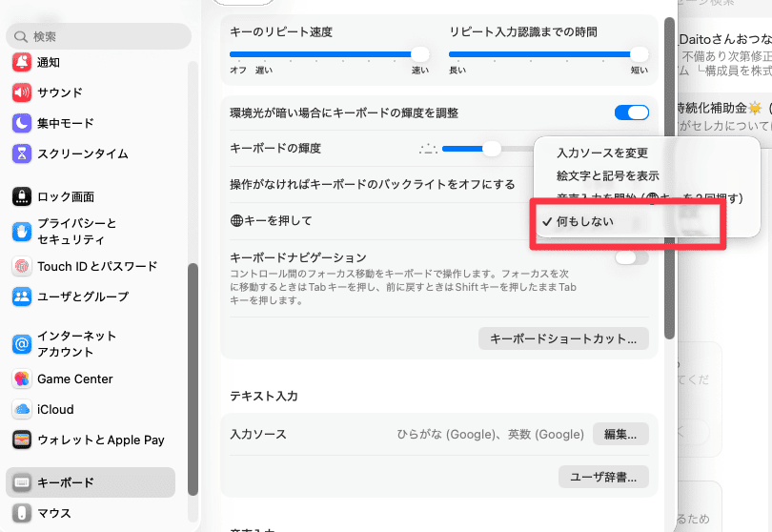Click the インターネットアカウント @ icon
This screenshot has width=772, height=532.
point(22,344)
